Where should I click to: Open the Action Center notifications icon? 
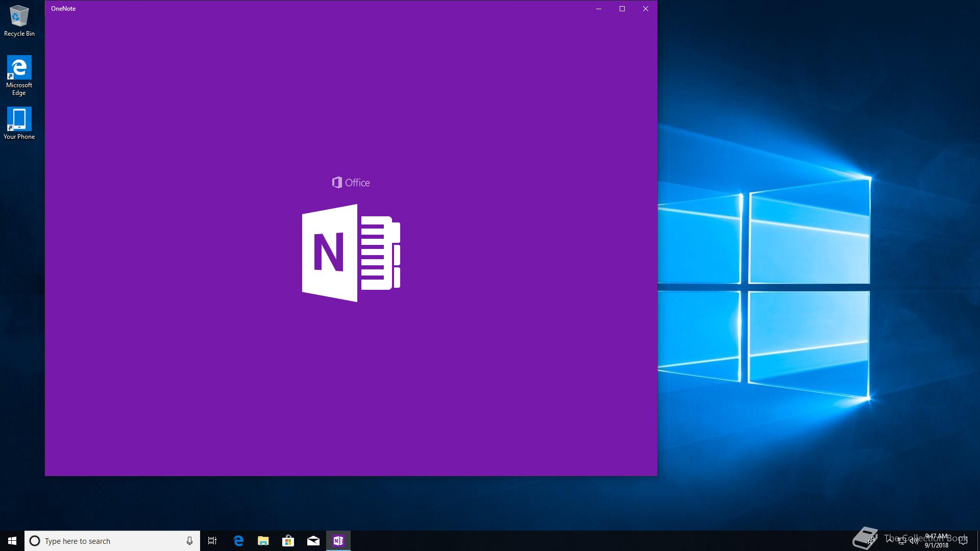963,541
